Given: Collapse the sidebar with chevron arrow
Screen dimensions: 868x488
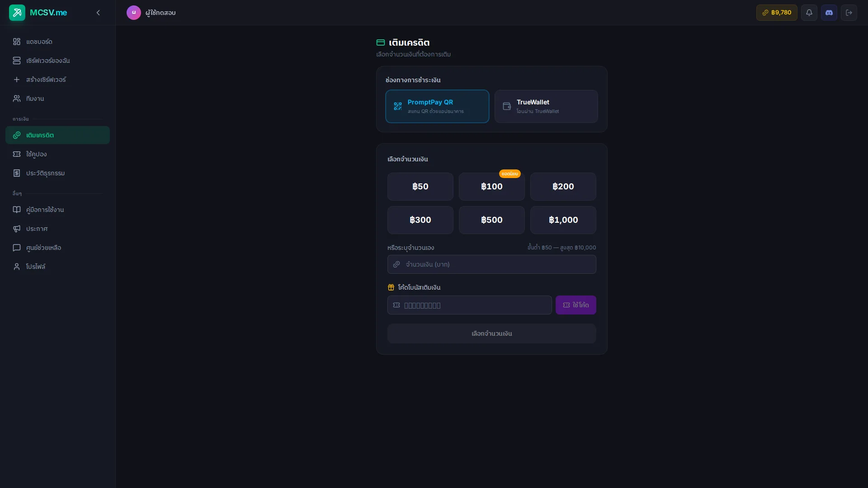Looking at the screenshot, I should pos(98,13).
